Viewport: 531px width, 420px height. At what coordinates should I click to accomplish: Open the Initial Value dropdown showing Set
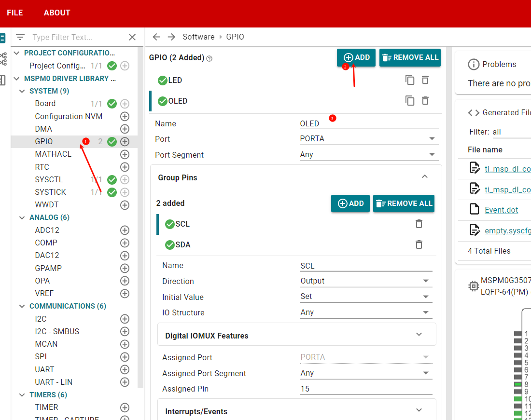pos(366,297)
